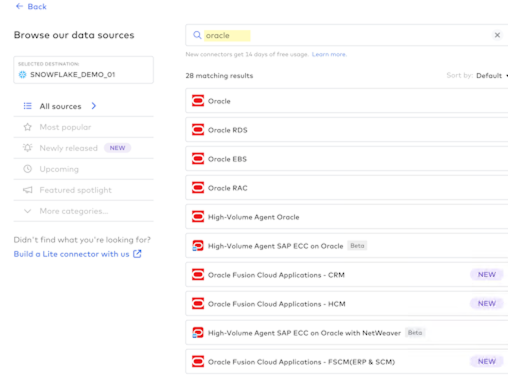Click the NEW badge on the HCM row

pos(487,304)
